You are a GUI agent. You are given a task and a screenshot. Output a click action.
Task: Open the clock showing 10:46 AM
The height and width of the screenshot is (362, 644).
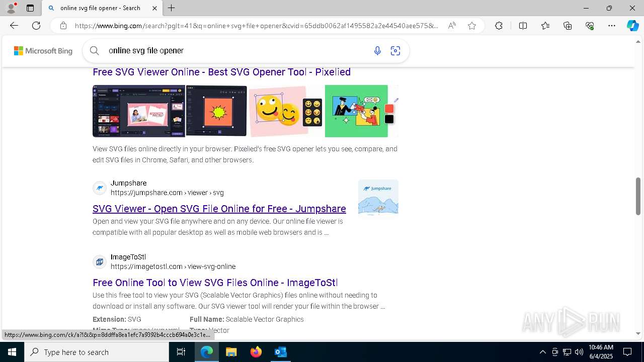point(601,352)
